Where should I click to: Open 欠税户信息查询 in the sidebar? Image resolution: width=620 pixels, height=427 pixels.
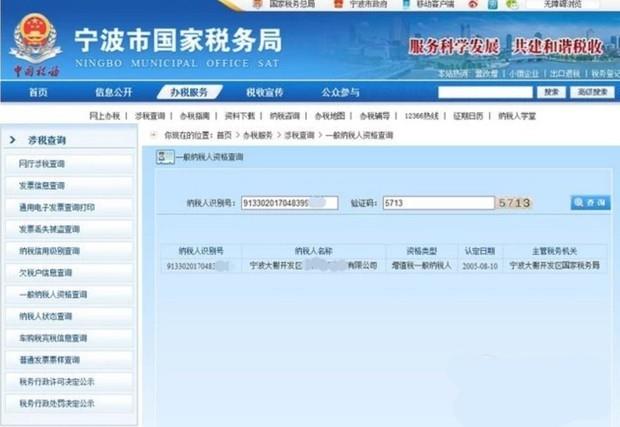[x=69, y=272]
